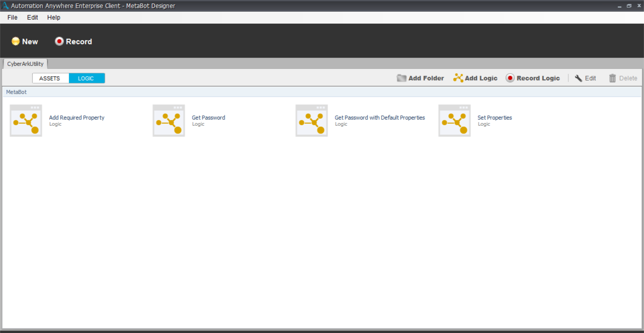Select the 'Add Required Property' name text
644x333 pixels.
pos(77,118)
